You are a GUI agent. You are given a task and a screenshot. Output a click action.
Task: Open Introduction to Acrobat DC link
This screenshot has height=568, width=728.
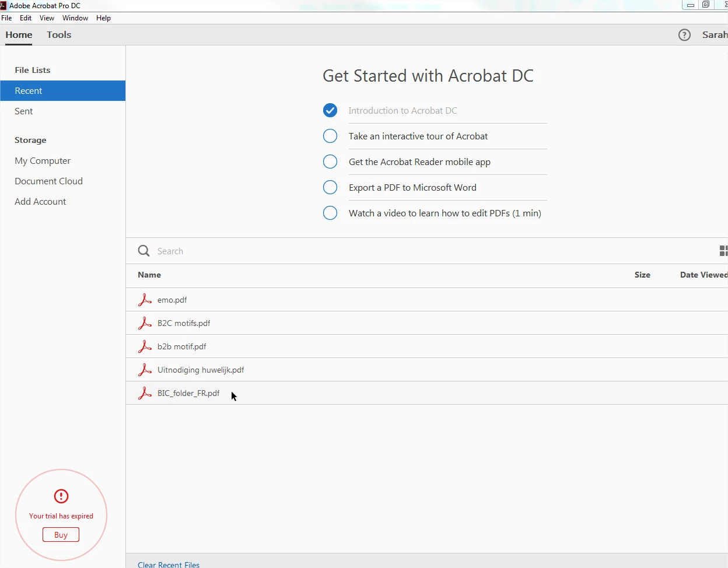[402, 110]
